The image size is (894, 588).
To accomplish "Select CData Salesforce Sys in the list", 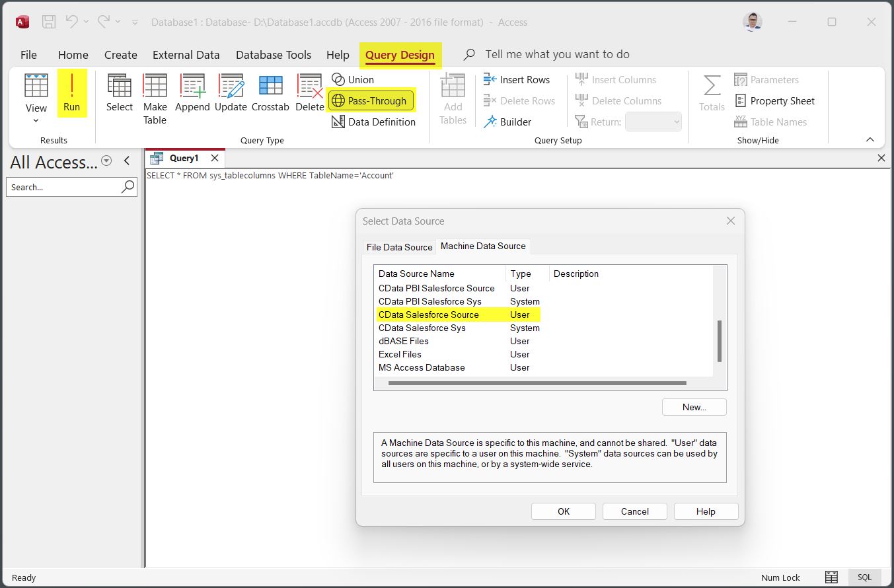I will (x=422, y=328).
